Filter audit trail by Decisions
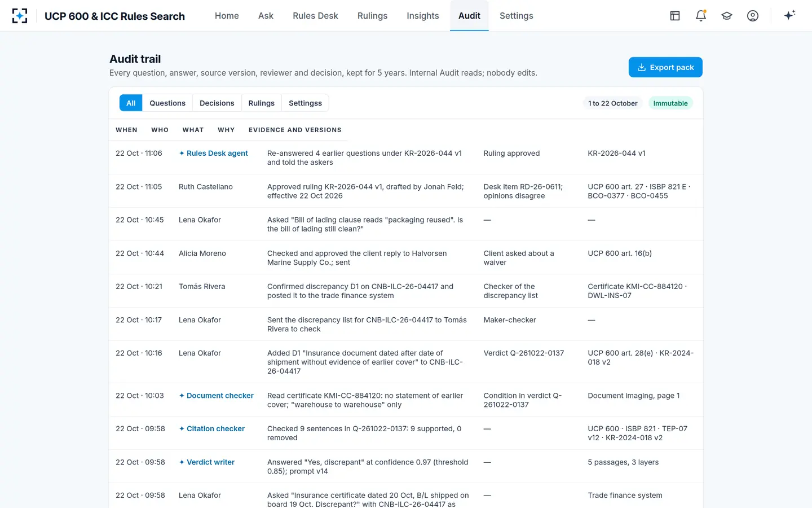Viewport: 812px width, 508px height. [217, 103]
